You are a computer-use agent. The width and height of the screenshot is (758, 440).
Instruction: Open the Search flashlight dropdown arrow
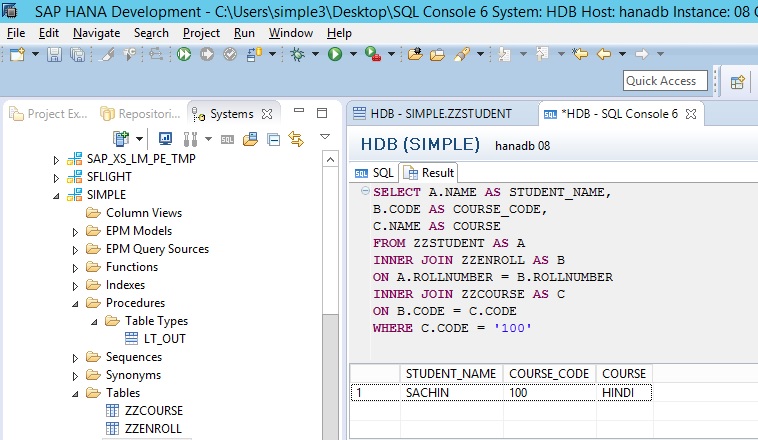(480, 54)
